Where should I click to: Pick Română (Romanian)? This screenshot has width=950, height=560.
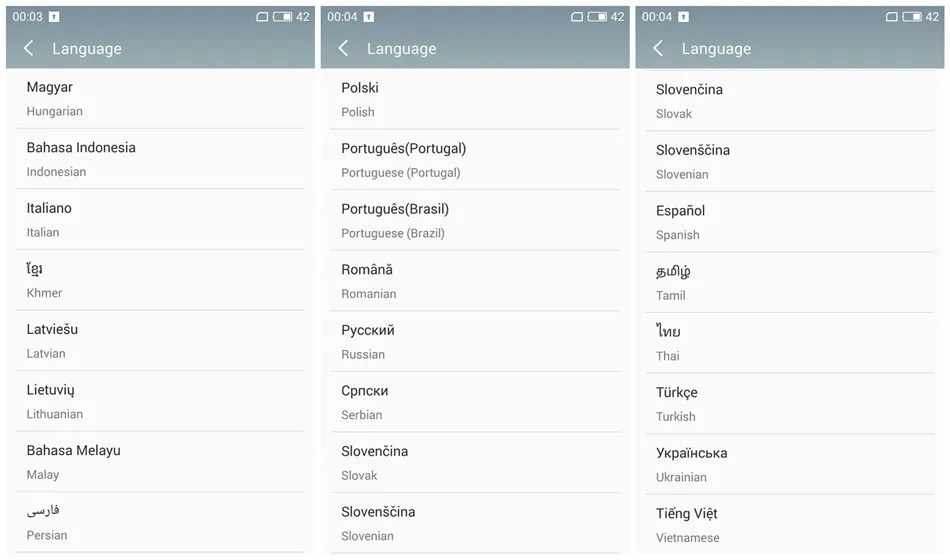coord(475,281)
